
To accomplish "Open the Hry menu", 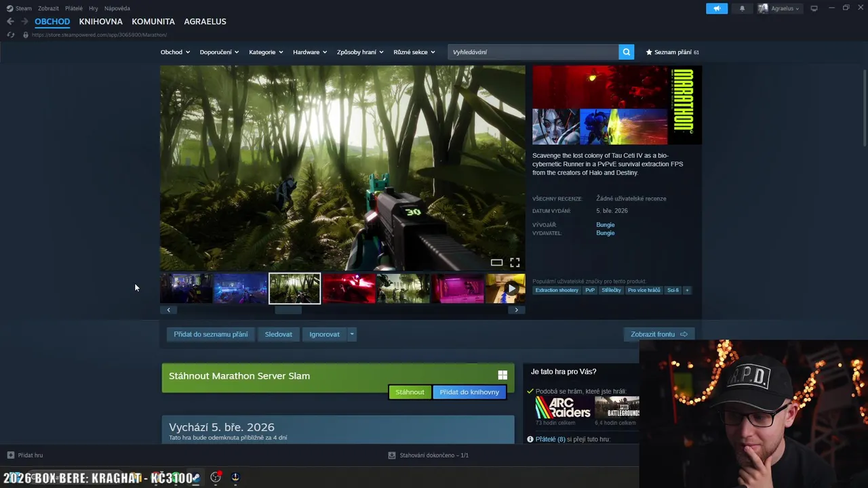I will pos(94,9).
